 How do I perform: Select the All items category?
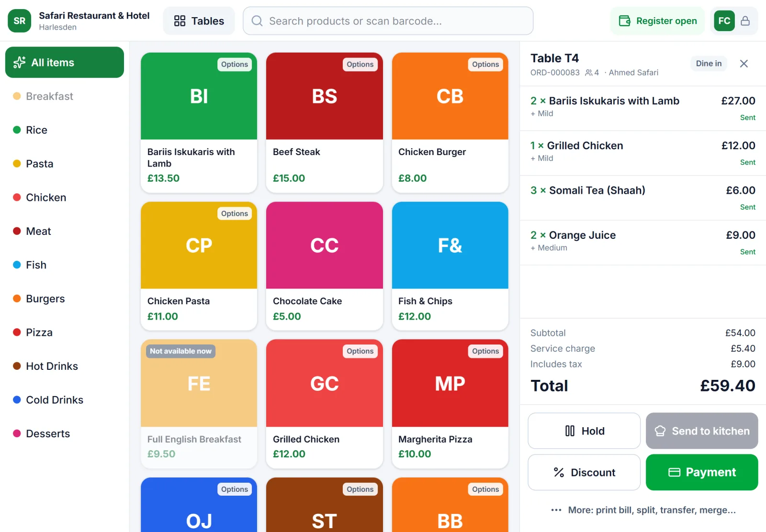click(65, 62)
